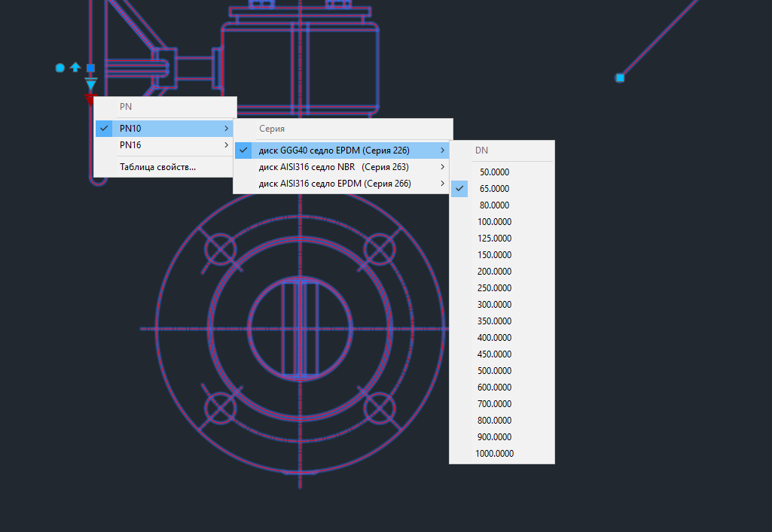Select DN 50.0000 size
The height and width of the screenshot is (532, 772).
494,172
